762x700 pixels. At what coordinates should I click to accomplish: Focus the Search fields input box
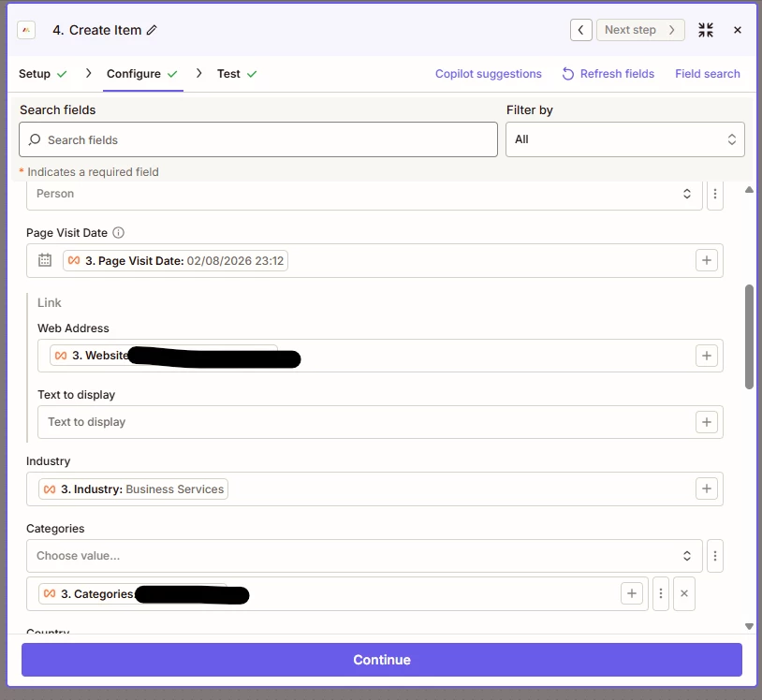(x=258, y=139)
